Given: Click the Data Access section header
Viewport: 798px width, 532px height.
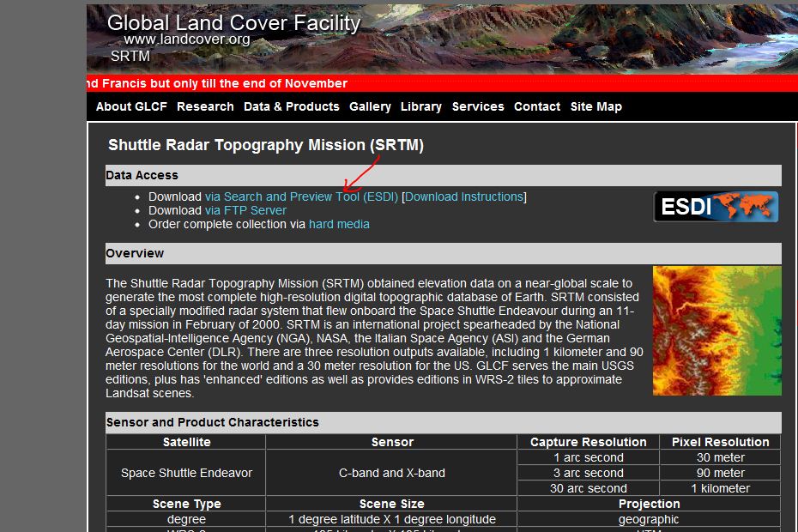Looking at the screenshot, I should [142, 175].
